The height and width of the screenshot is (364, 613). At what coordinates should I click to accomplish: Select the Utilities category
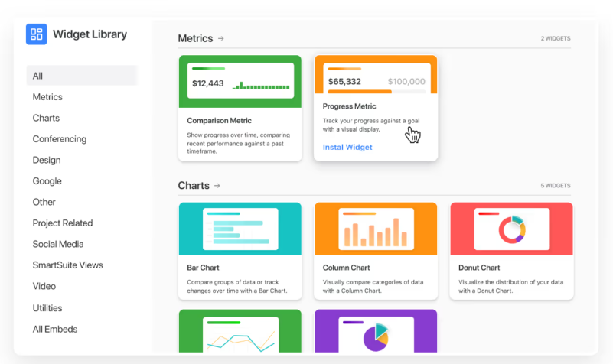(x=47, y=308)
